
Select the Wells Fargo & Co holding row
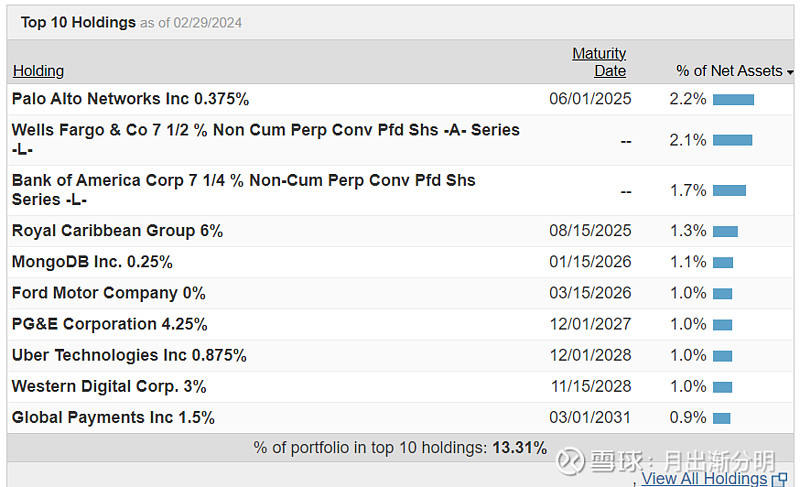265,140
